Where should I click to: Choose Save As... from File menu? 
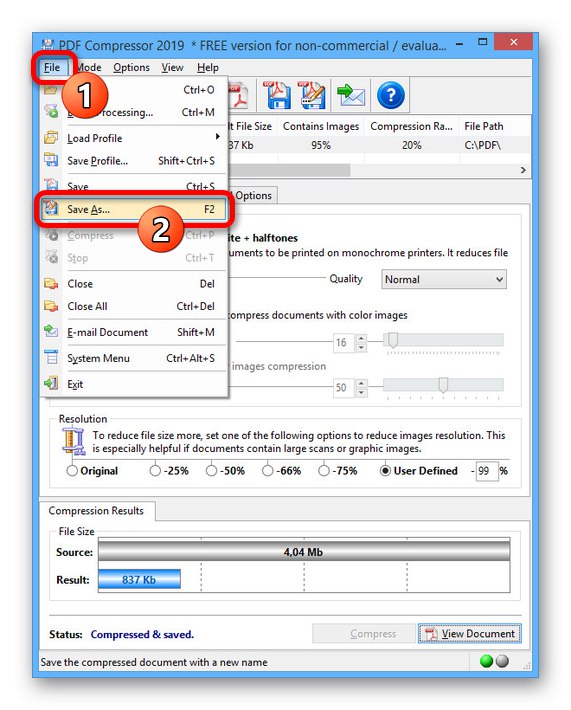[x=133, y=209]
